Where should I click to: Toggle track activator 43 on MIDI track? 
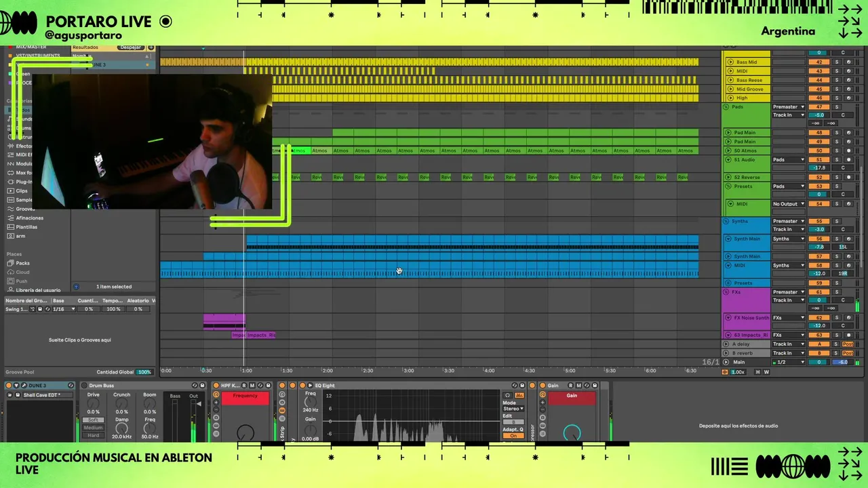818,71
